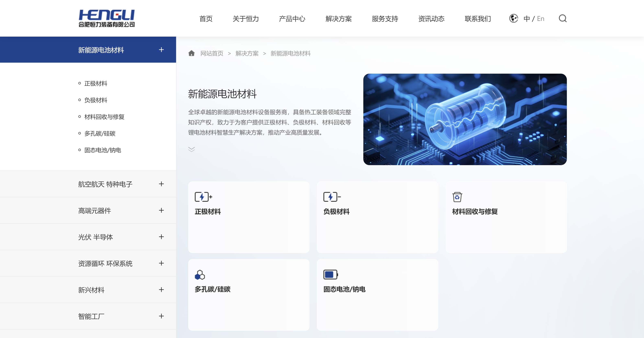Go to 解决方案 via breadcrumb link
The height and width of the screenshot is (338, 644).
[x=247, y=53]
